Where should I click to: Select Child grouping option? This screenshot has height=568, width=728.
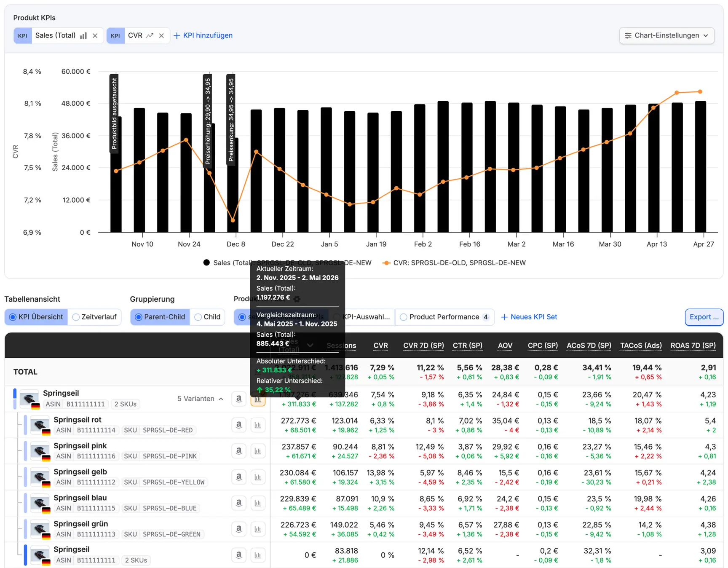coord(207,317)
